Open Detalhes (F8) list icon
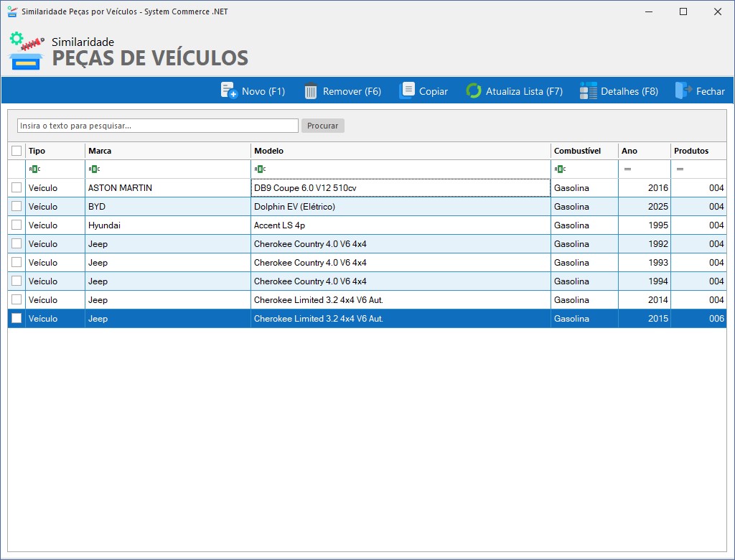Viewport: 735px width, 560px height. (x=589, y=91)
